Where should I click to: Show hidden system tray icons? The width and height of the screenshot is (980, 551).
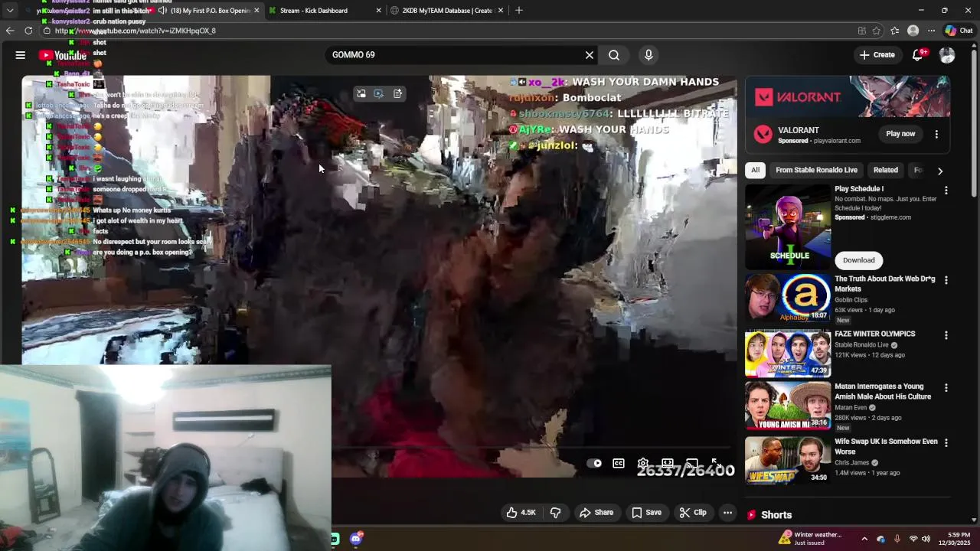point(864,539)
